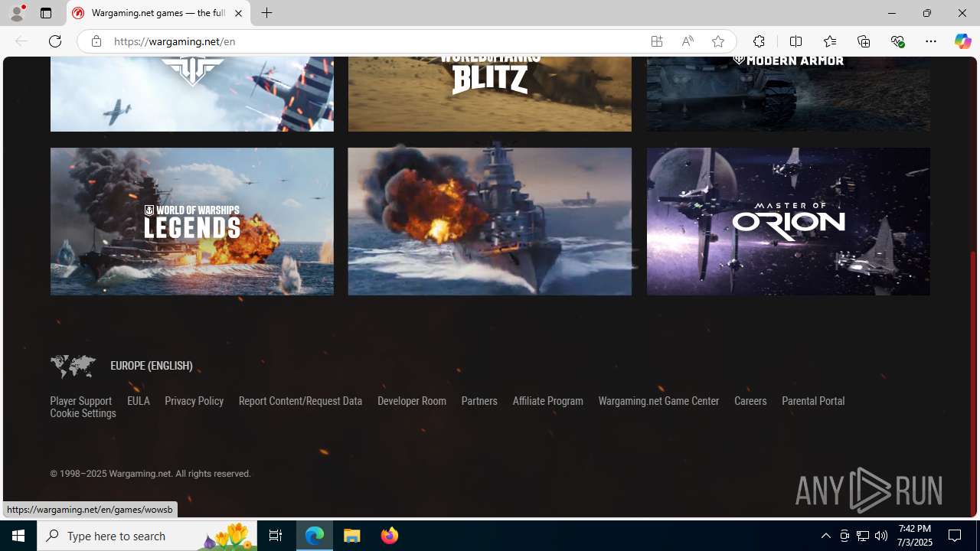Open Player Support link
The image size is (980, 551).
pyautogui.click(x=80, y=401)
